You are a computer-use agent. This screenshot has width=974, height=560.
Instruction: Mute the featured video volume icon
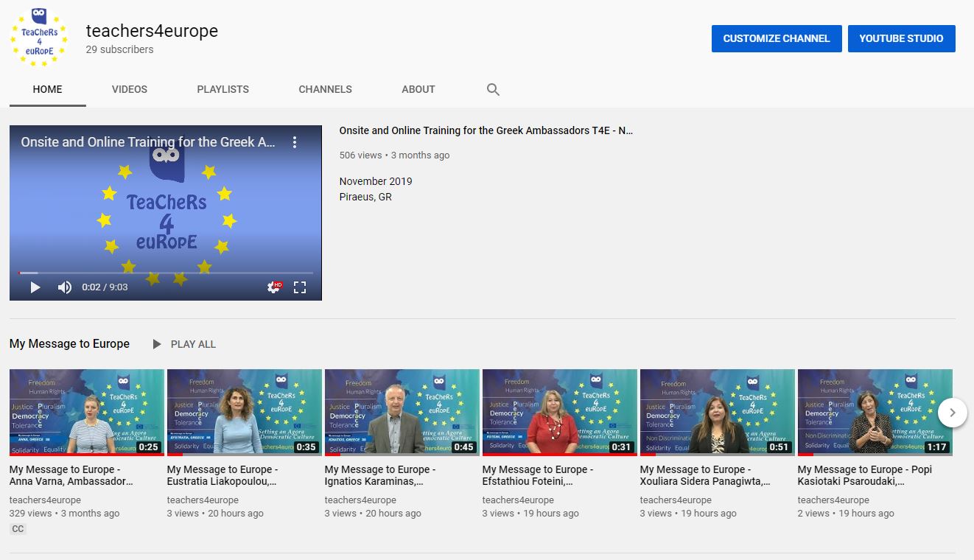pyautogui.click(x=65, y=287)
